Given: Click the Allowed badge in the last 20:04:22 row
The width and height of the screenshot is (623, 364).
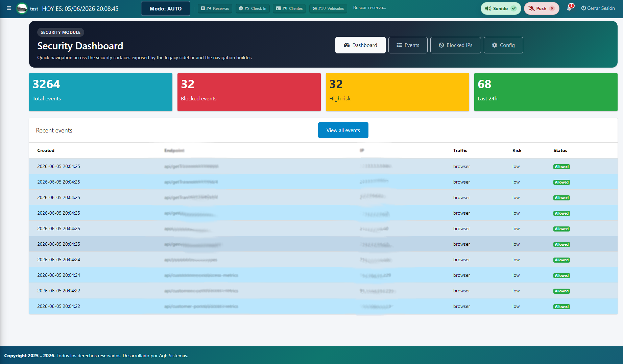Looking at the screenshot, I should pos(561,307).
